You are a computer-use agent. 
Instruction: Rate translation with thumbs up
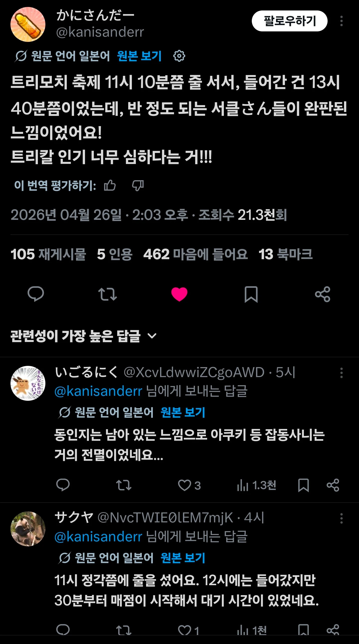110,185
